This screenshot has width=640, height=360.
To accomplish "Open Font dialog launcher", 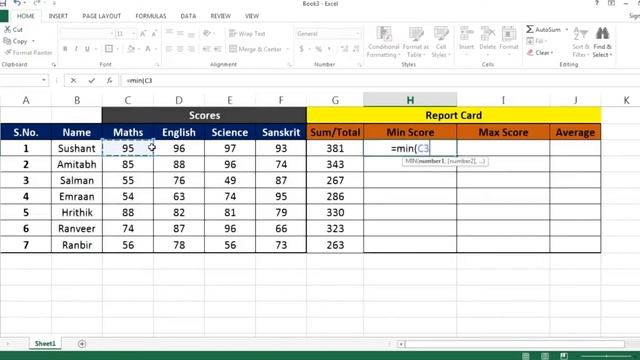I will [x=157, y=65].
